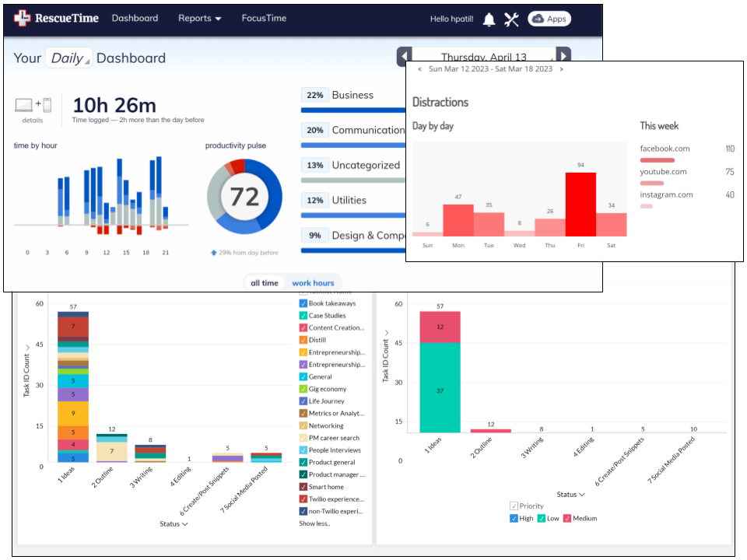Go to previous day arrow
Viewport: 747px width, 560px height.
[x=405, y=56]
